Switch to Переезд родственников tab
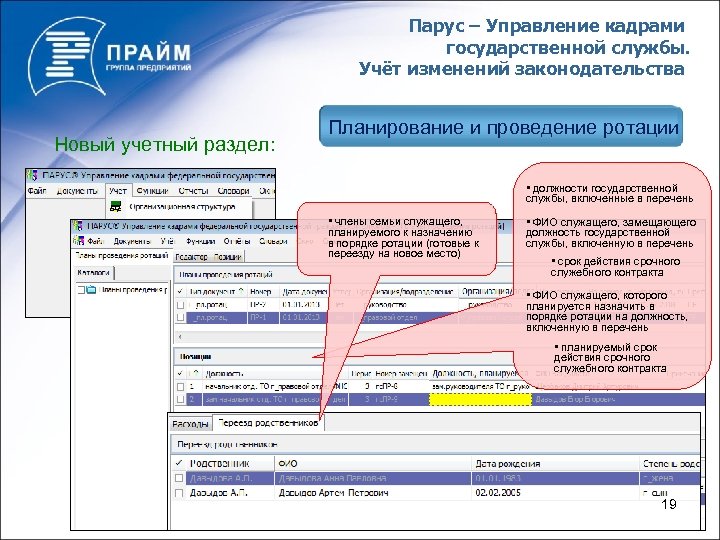 point(269,423)
